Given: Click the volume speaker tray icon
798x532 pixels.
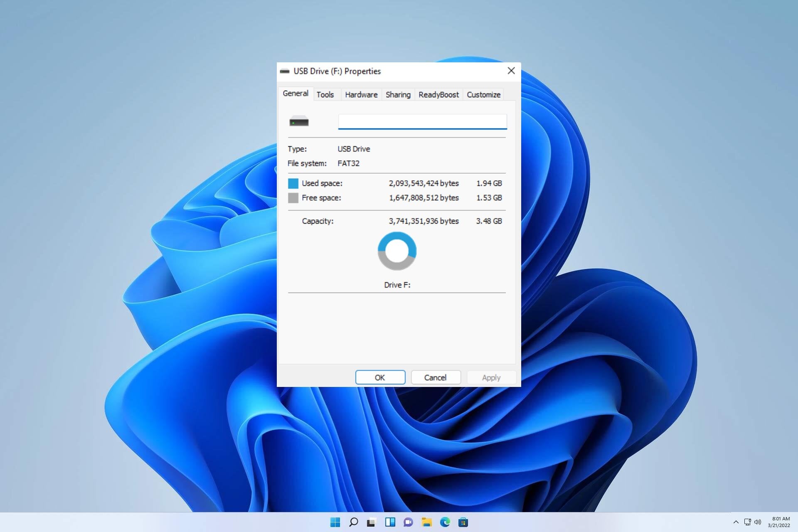Looking at the screenshot, I should tap(758, 522).
